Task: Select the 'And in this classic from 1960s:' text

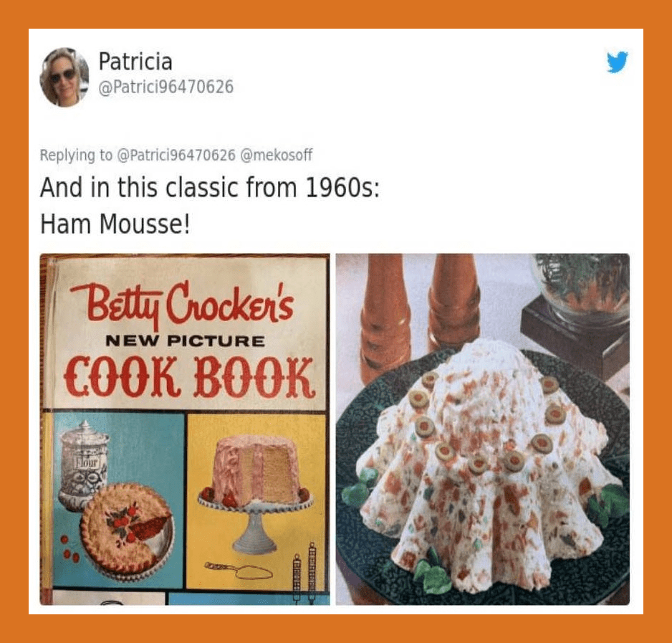Action: [x=210, y=188]
